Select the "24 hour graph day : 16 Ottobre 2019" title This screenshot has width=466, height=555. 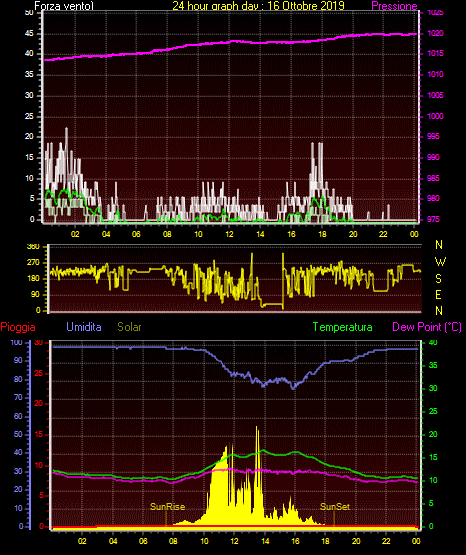(x=258, y=6)
